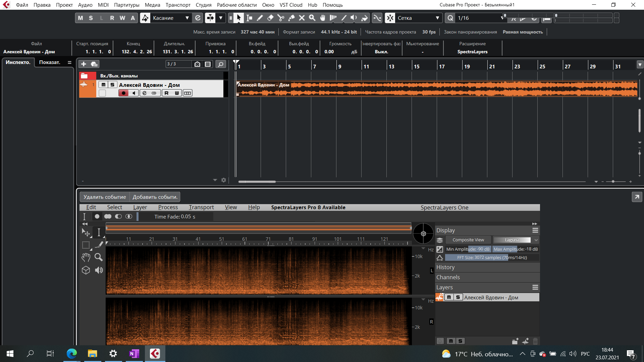
Task: Open the SpectraLayers Process menu
Action: tap(168, 207)
